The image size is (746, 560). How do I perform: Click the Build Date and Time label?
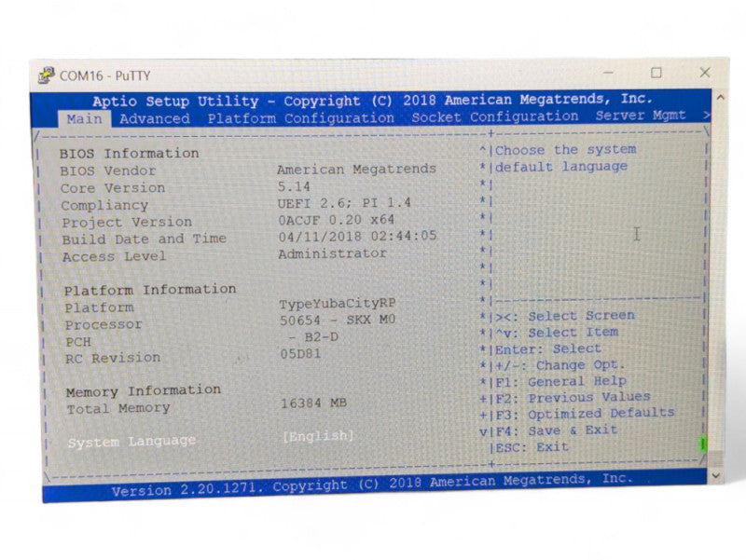[145, 239]
